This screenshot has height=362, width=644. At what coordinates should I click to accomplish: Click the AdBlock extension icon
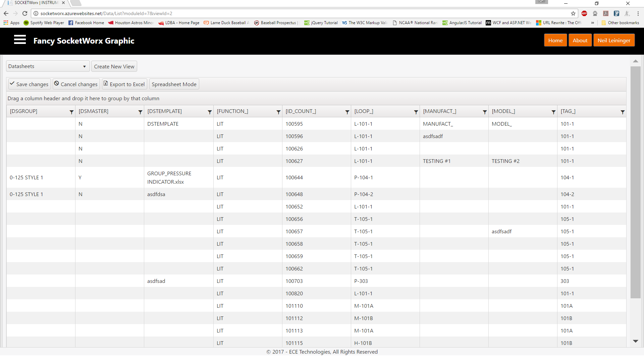tap(584, 13)
